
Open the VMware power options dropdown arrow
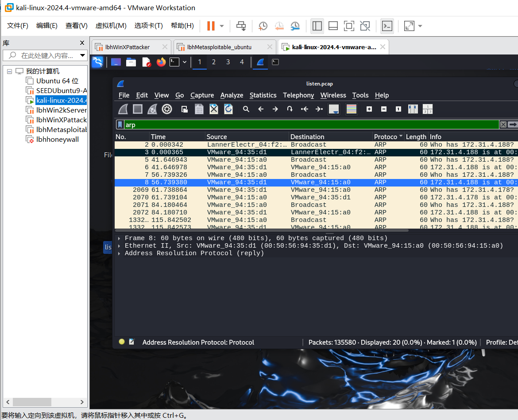[222, 26]
